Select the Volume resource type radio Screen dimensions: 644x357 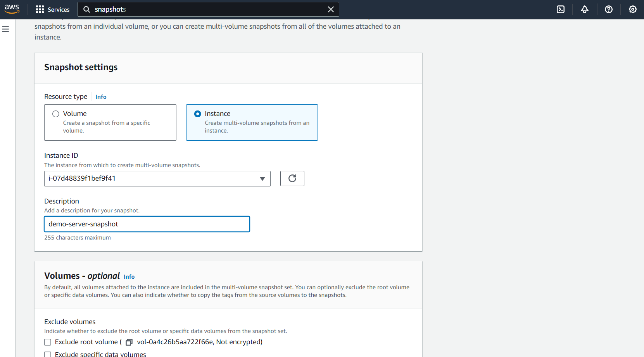pyautogui.click(x=56, y=114)
